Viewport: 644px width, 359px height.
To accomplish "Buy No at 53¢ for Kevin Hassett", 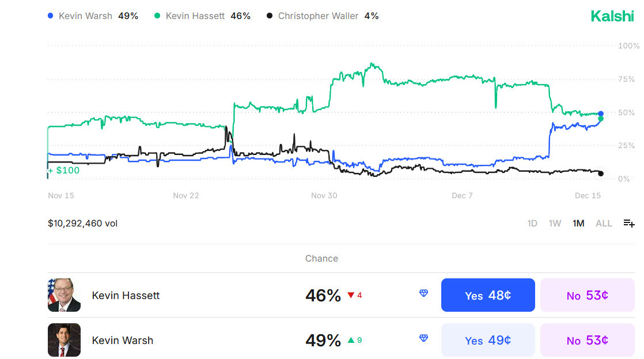I will coord(587,295).
